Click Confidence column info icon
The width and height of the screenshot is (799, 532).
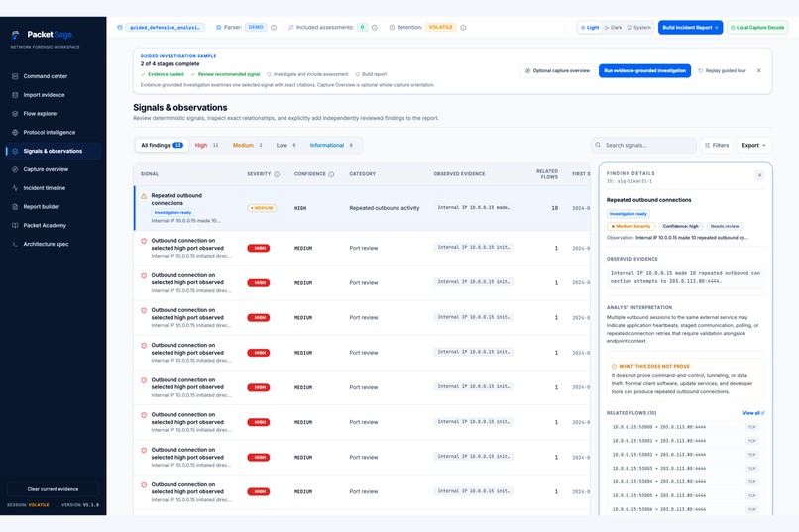[331, 174]
